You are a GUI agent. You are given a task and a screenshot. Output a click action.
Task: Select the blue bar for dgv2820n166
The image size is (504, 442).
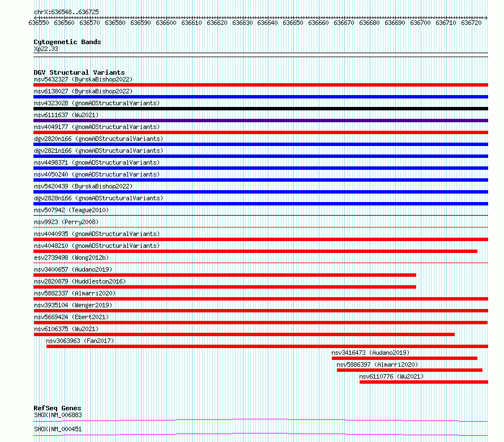point(260,144)
